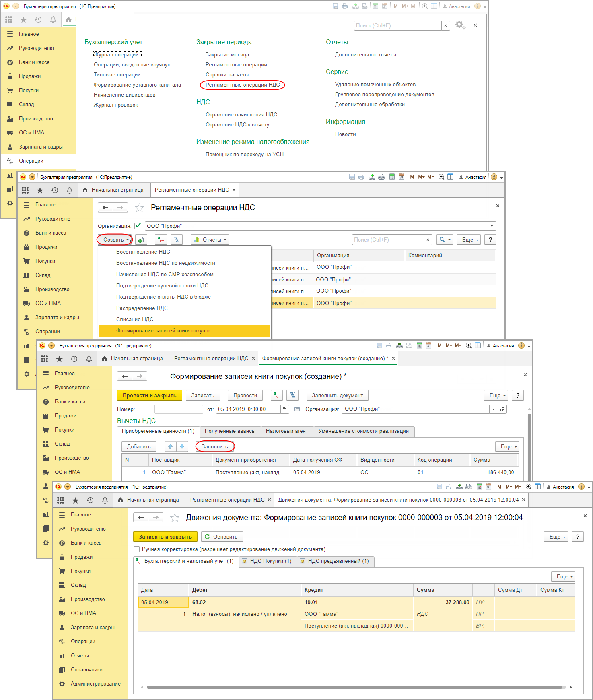593x700 pixels.
Task: Open Отчеты section in Движения документа window sidebar
Action: pyautogui.click(x=80, y=656)
